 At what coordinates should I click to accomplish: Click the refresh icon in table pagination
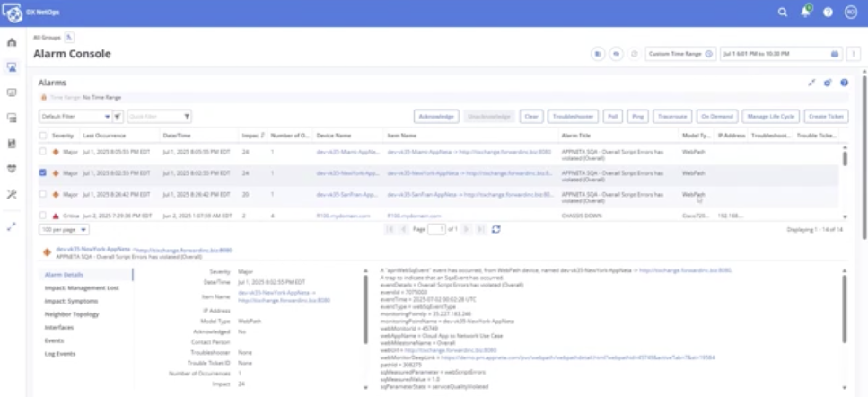pos(495,229)
